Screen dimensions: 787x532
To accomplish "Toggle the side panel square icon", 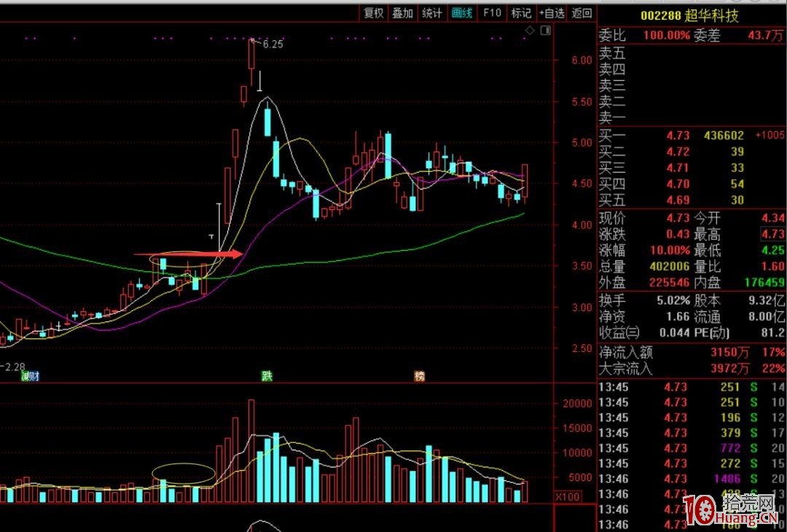I will tap(545, 31).
